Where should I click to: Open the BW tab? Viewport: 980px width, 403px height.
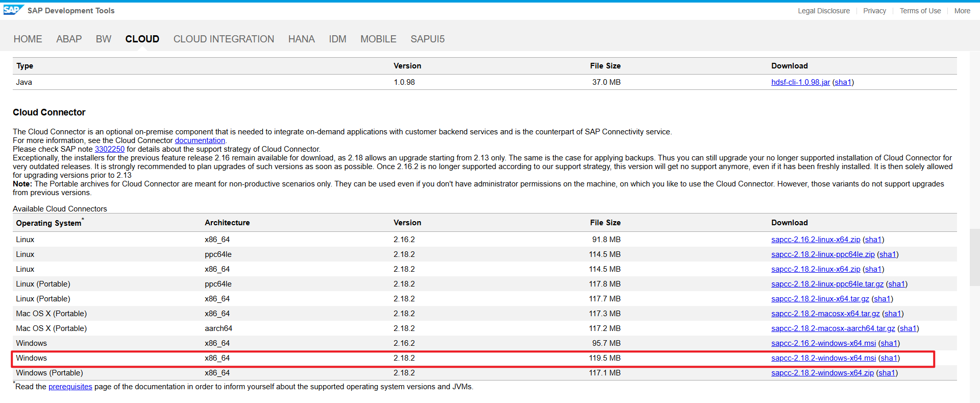[x=104, y=39]
